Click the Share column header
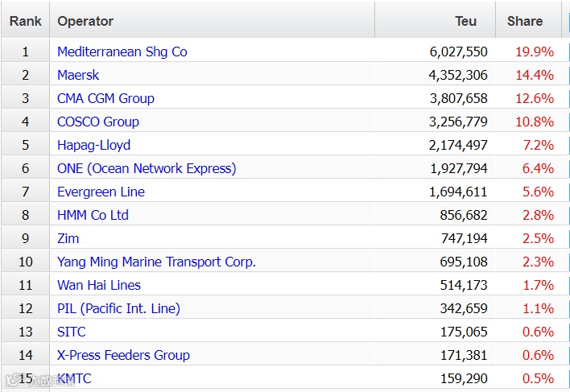 524,21
